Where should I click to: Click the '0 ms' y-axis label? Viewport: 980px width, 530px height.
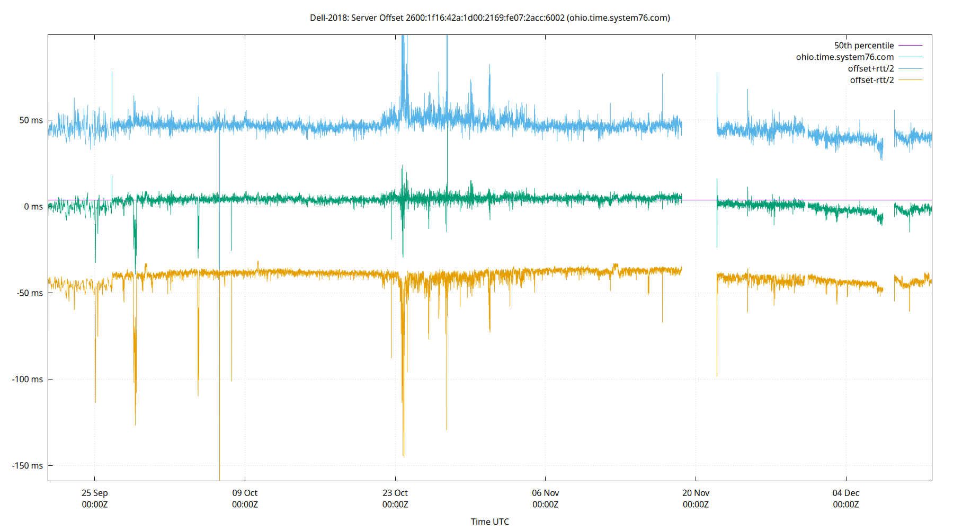coord(34,207)
